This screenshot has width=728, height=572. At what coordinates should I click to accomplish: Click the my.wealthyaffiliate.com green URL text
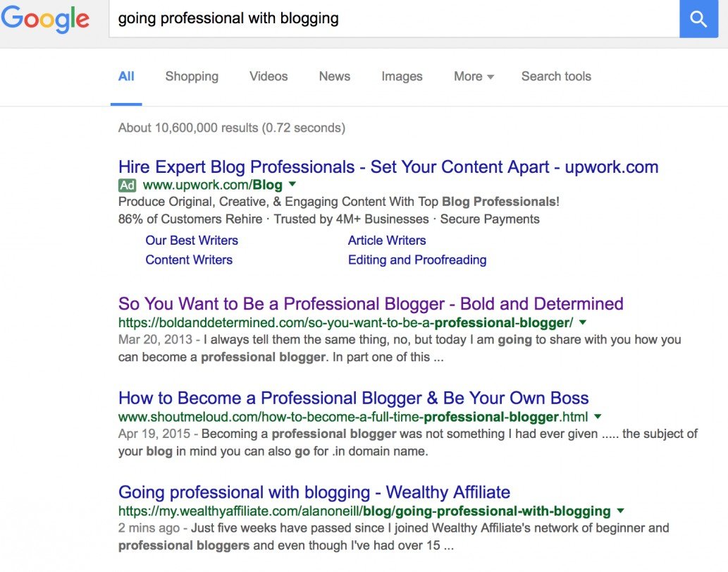pos(364,511)
